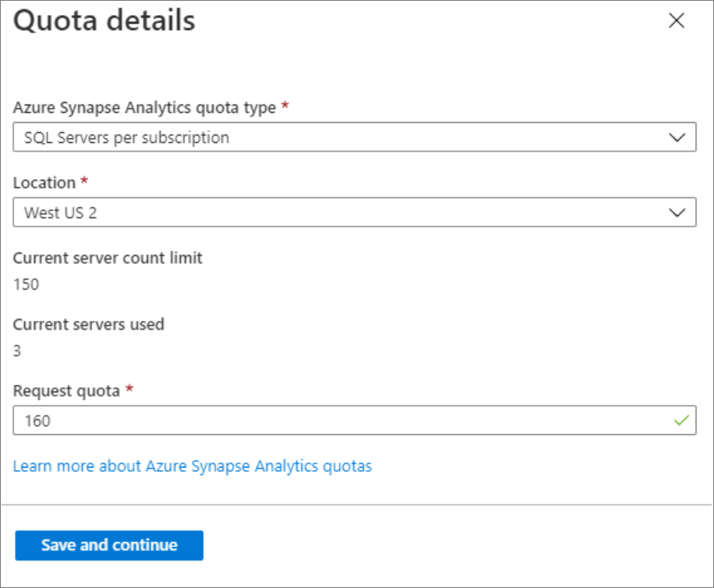Click the Quota details heading
This screenshot has width=714, height=588.
click(105, 21)
